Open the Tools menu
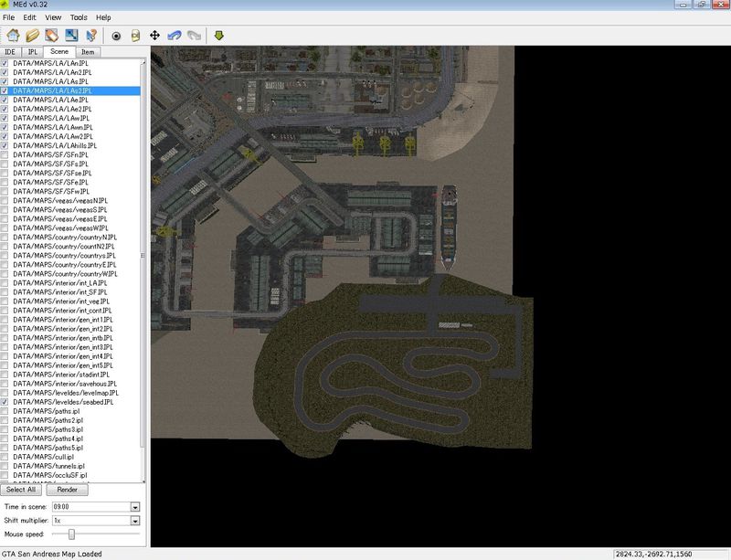Viewport: 731px width, 560px height. click(79, 17)
